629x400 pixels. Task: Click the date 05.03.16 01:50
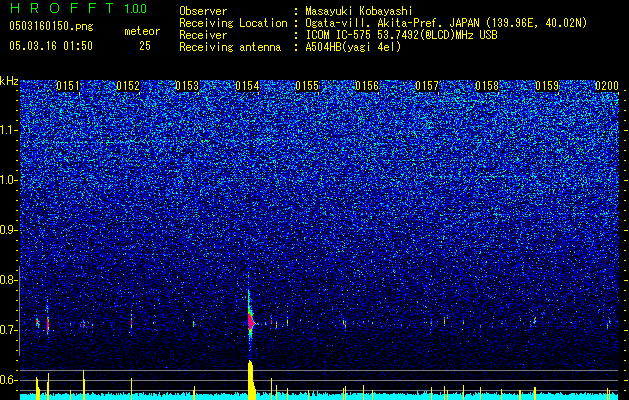(51, 46)
